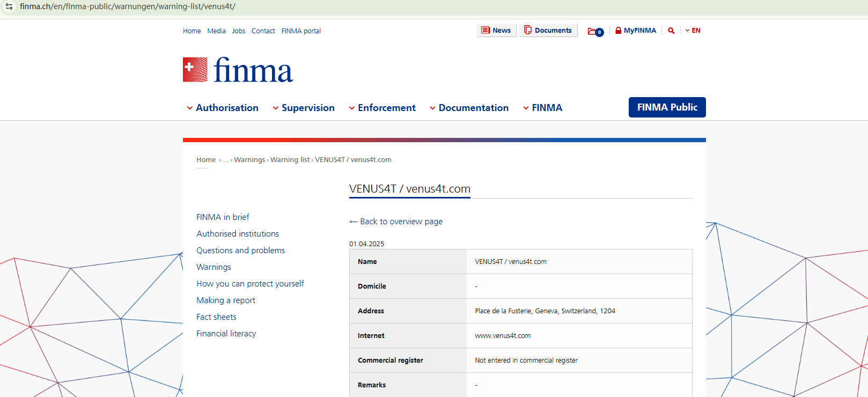The width and height of the screenshot is (868, 397).
Task: Expand the Supervision menu
Action: 304,108
